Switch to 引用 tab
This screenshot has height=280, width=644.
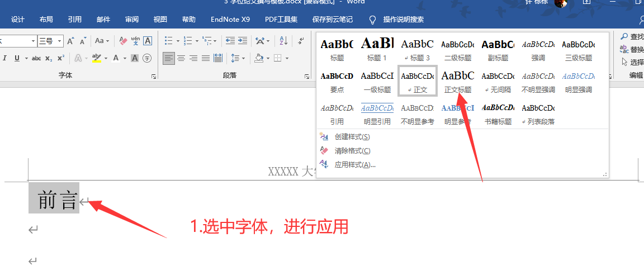(75, 20)
